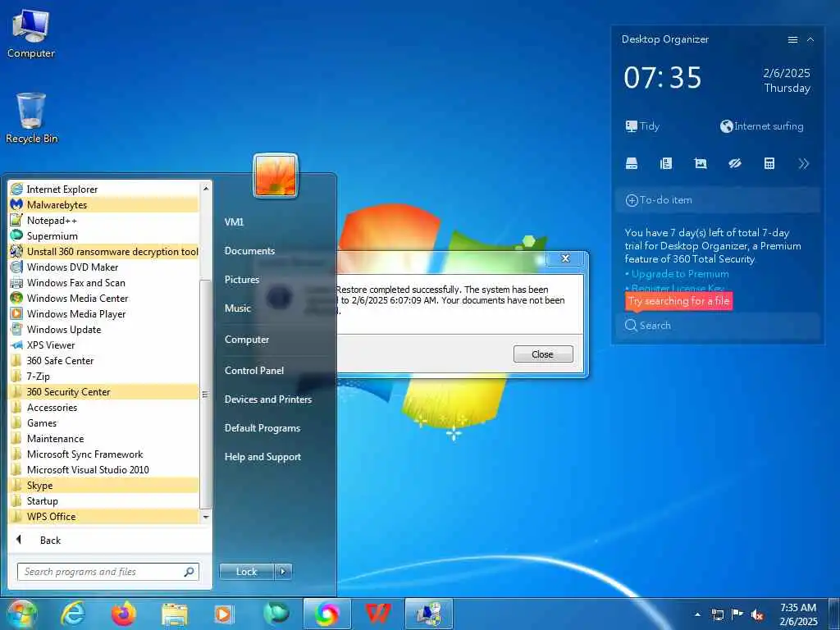Image resolution: width=840 pixels, height=630 pixels.
Task: Expand the 360 Security Center folder
Action: tap(104, 391)
